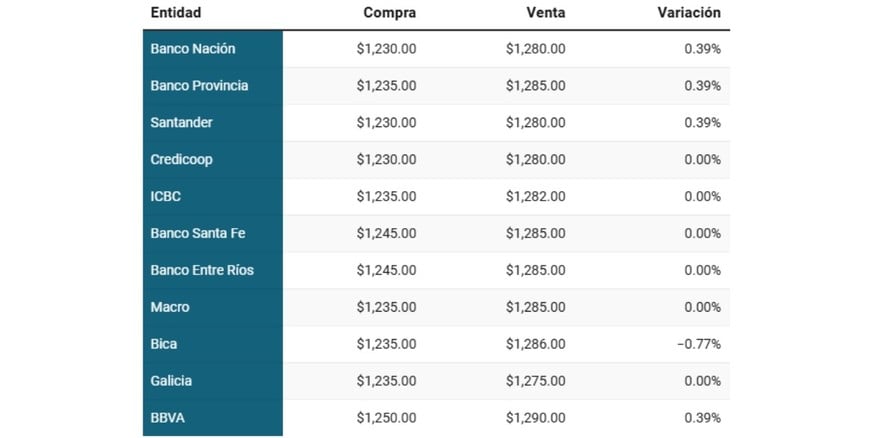Click the Venta column header
The image size is (870, 438).
[x=545, y=13]
